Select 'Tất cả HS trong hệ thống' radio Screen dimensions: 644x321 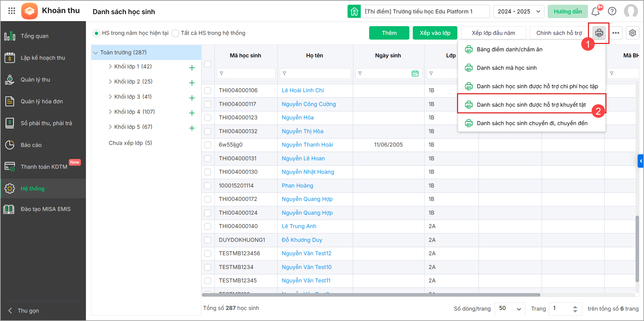pos(175,33)
